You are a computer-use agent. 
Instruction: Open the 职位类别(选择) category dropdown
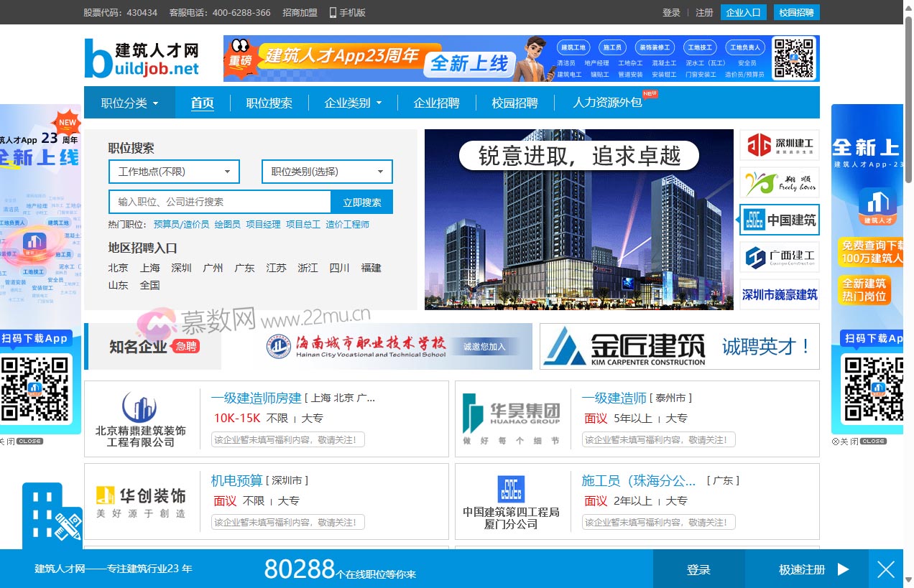point(328,172)
